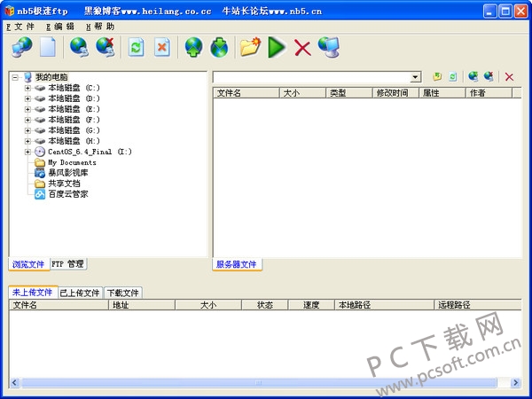
Task: Click the scroll left arrow in queue list
Action: point(14,383)
